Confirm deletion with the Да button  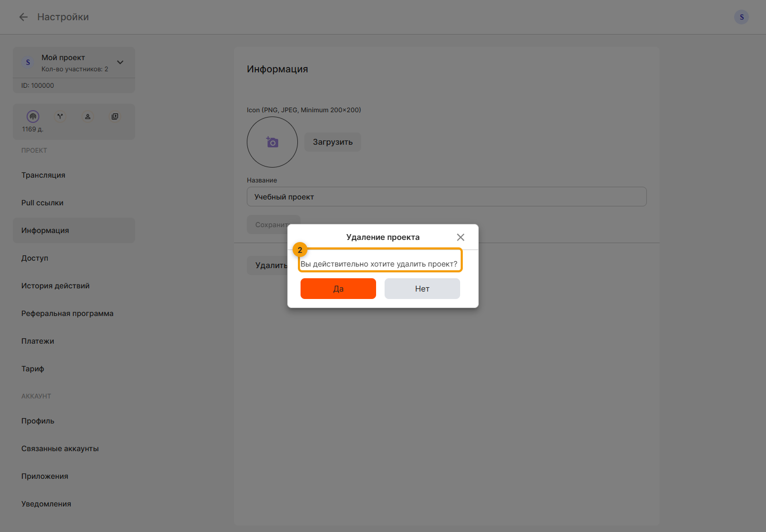click(338, 289)
